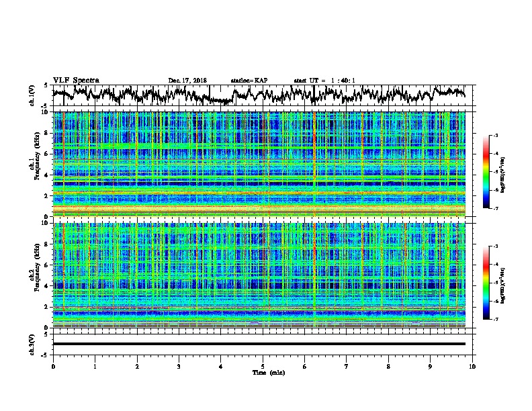Screen dimensions: 532x411
Task: Click the time axis tick label 5
Action: (263, 367)
